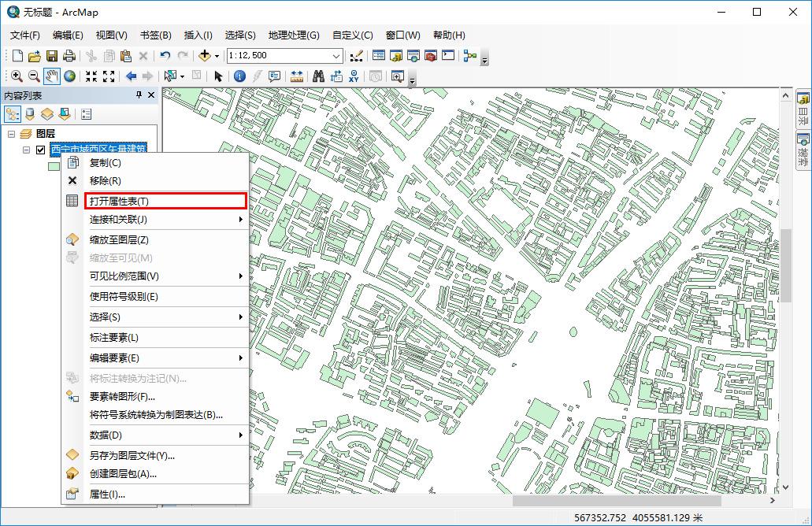Open the Select Features dropdown arrow
This screenshot has height=526, width=812.
[x=182, y=76]
